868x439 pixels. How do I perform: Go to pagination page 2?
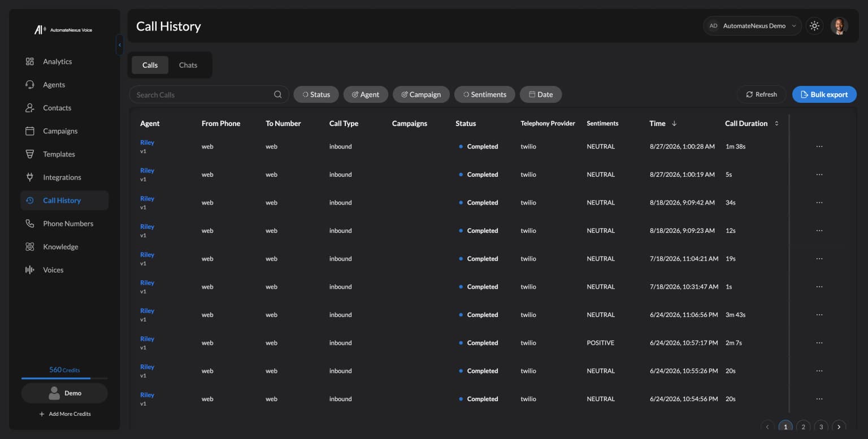(804, 427)
